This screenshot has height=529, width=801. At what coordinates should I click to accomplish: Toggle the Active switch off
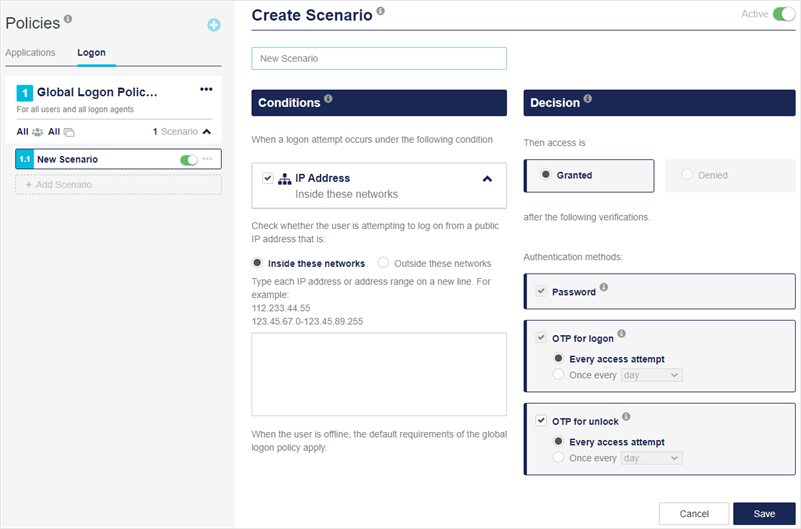pyautogui.click(x=783, y=14)
